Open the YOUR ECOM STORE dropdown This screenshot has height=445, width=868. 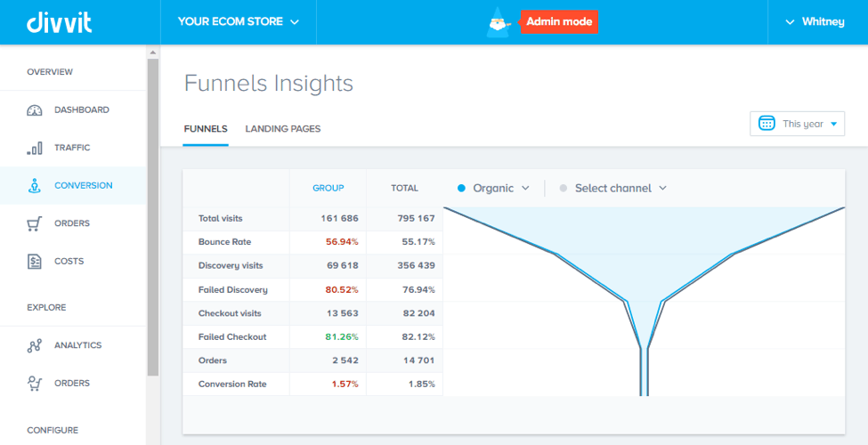click(238, 21)
